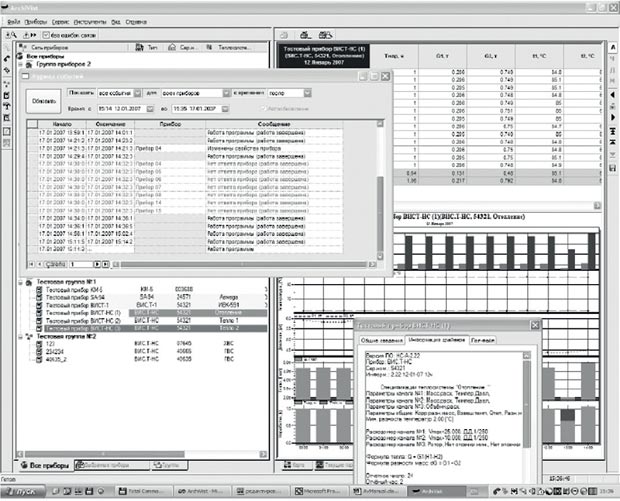620x501 pixels.
Task: Click next-page arrow in event log navigator
Action: (x=96, y=264)
